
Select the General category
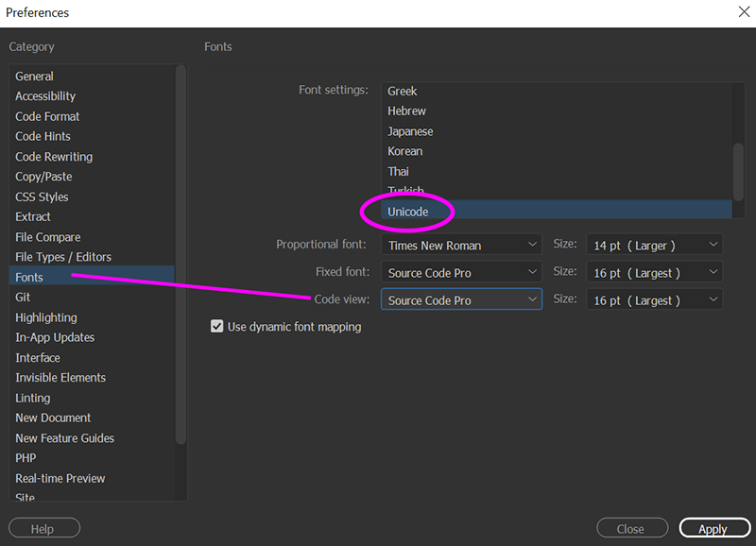[92, 77]
